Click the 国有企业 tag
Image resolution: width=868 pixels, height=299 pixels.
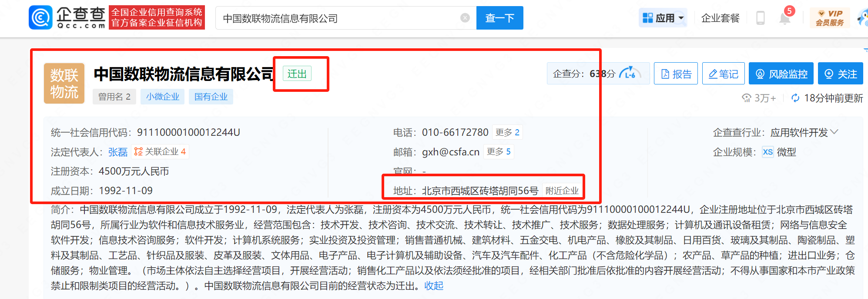click(x=211, y=97)
